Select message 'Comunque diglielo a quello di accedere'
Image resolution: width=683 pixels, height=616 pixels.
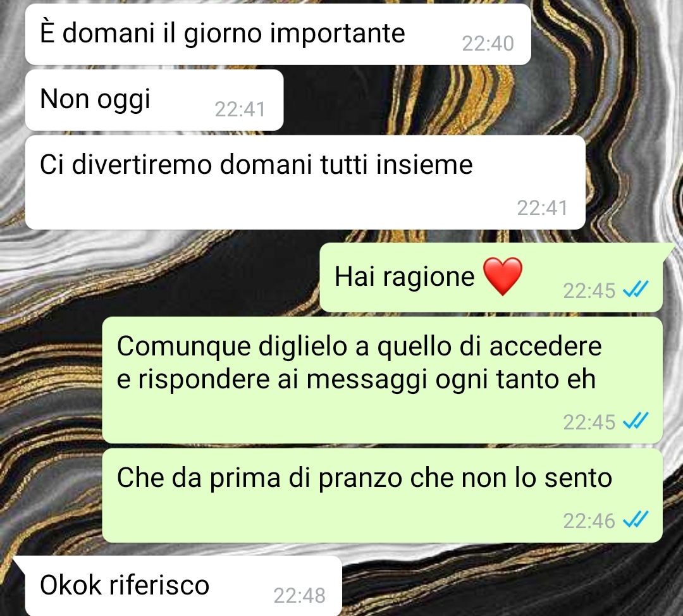[382, 380]
